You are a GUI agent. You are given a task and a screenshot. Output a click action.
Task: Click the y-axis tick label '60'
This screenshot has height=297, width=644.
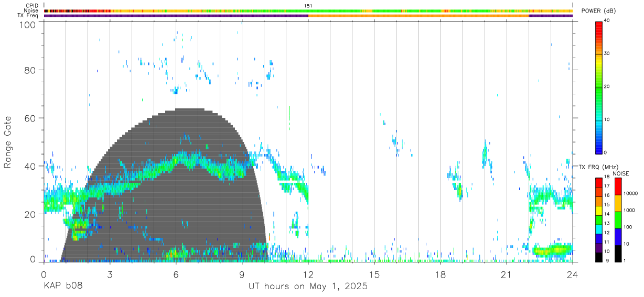point(30,118)
